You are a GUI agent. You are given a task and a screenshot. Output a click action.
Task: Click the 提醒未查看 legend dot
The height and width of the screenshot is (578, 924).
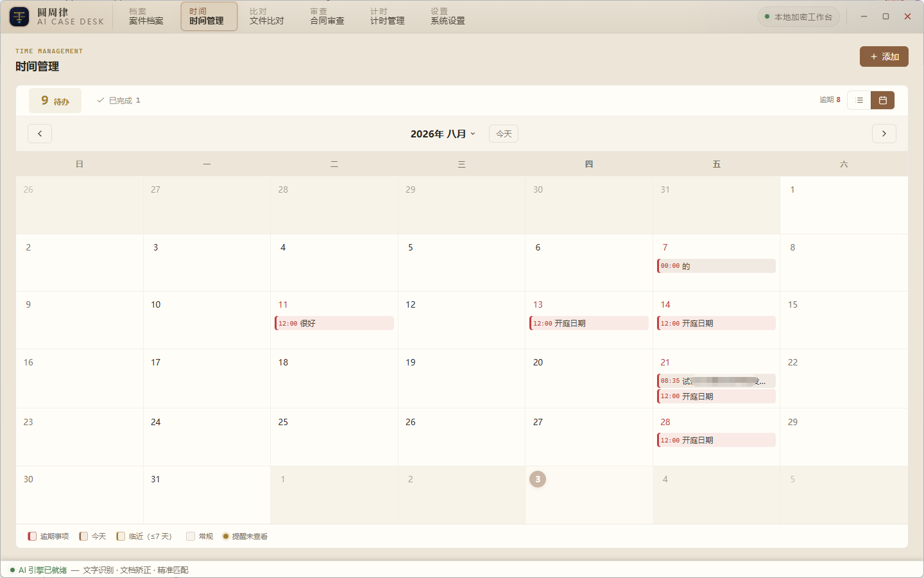click(x=225, y=536)
